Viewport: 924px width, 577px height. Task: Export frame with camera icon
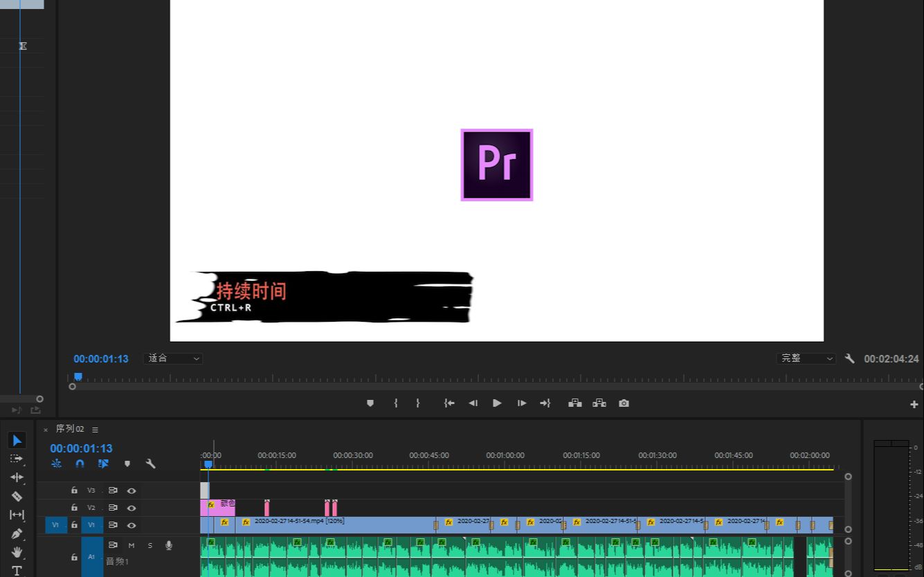point(624,403)
